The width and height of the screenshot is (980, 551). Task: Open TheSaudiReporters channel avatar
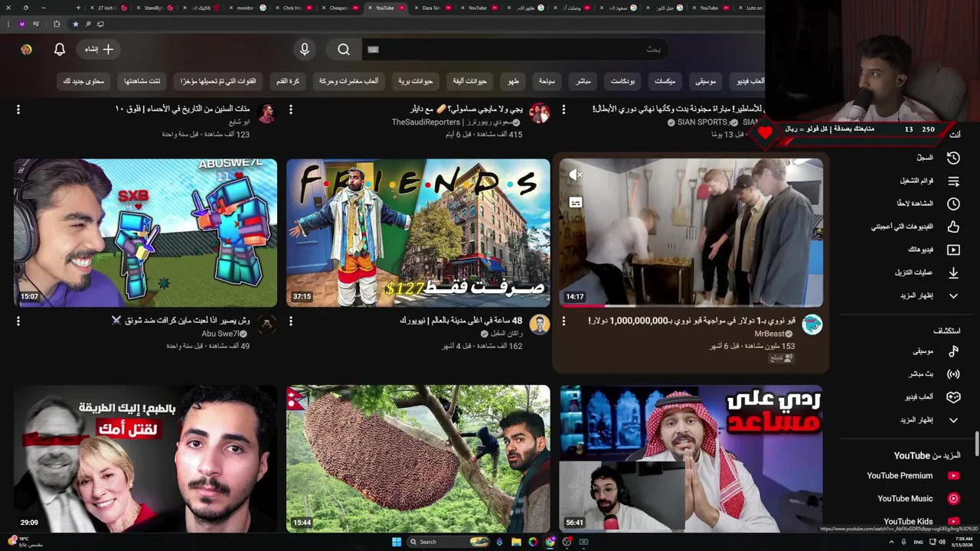(539, 112)
